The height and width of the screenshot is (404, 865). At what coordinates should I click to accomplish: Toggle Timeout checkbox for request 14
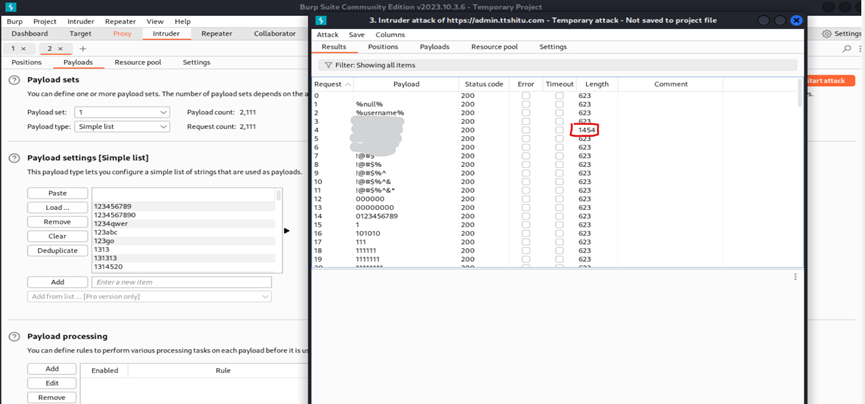(559, 216)
